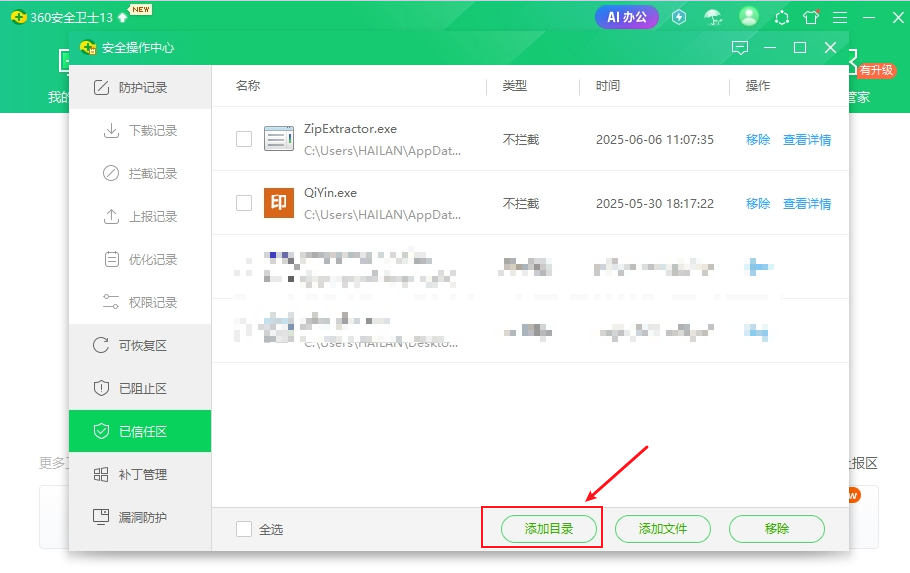Open 下载记录 in sidebar
Screen dimensions: 910x573
coord(140,131)
